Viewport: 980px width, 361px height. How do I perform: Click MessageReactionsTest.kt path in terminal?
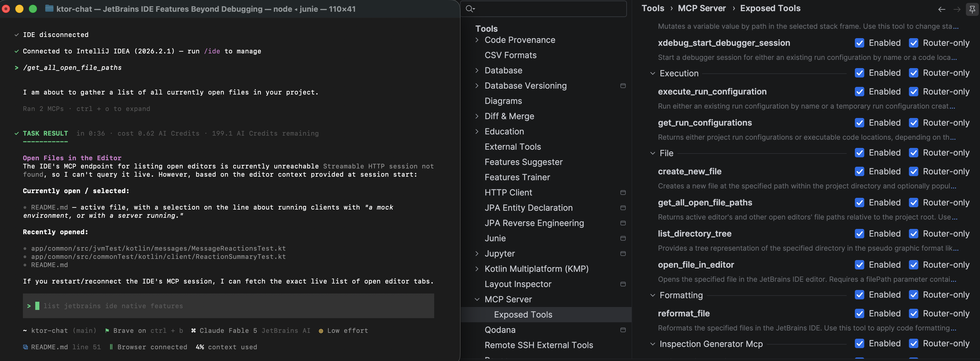pos(158,249)
